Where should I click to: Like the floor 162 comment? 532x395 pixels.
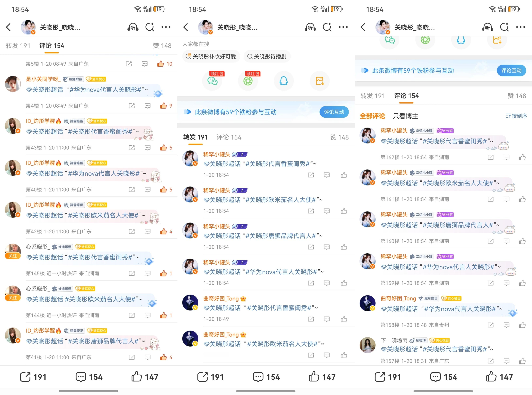tap(523, 157)
